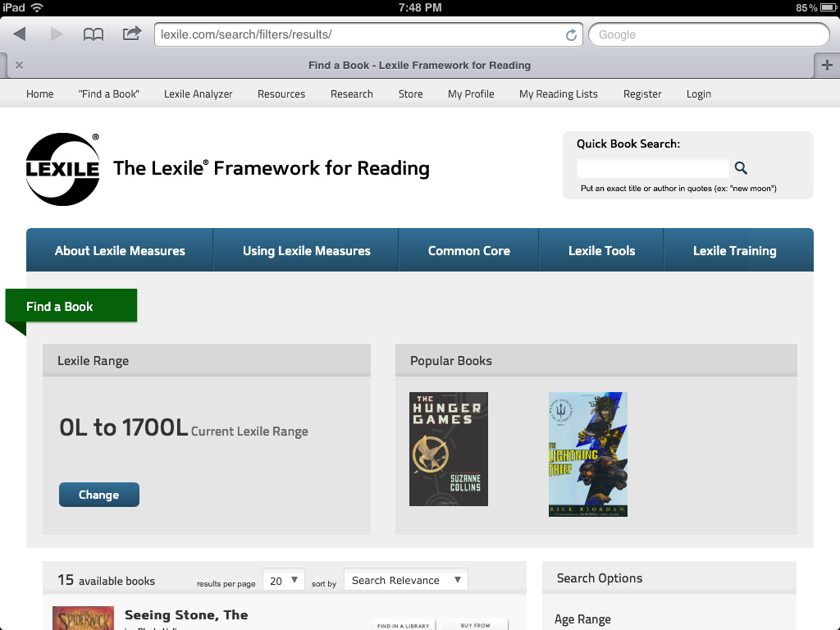Open the Resources menu item
The width and height of the screenshot is (840, 630).
pos(281,94)
